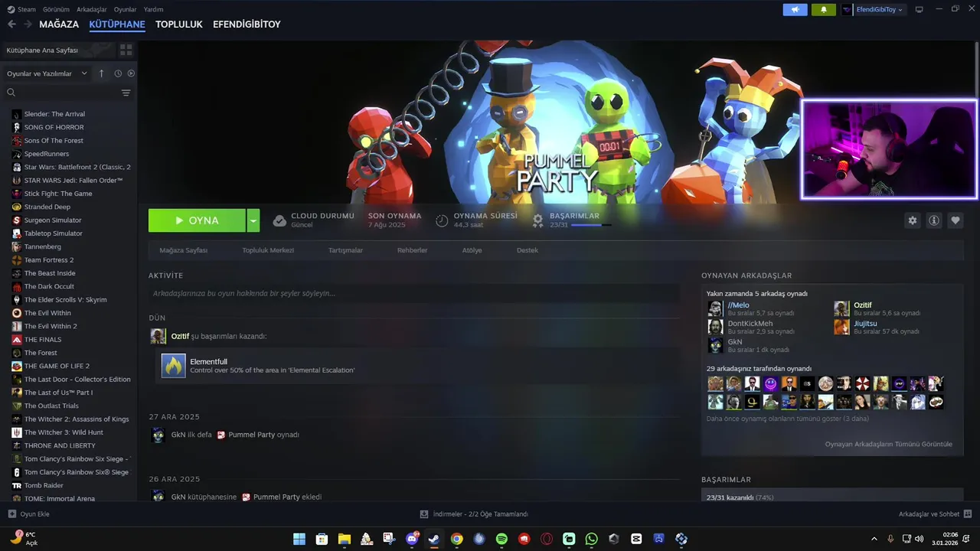Open the İndirmeler downloads status
The width and height of the screenshot is (980, 551).
coord(474,514)
